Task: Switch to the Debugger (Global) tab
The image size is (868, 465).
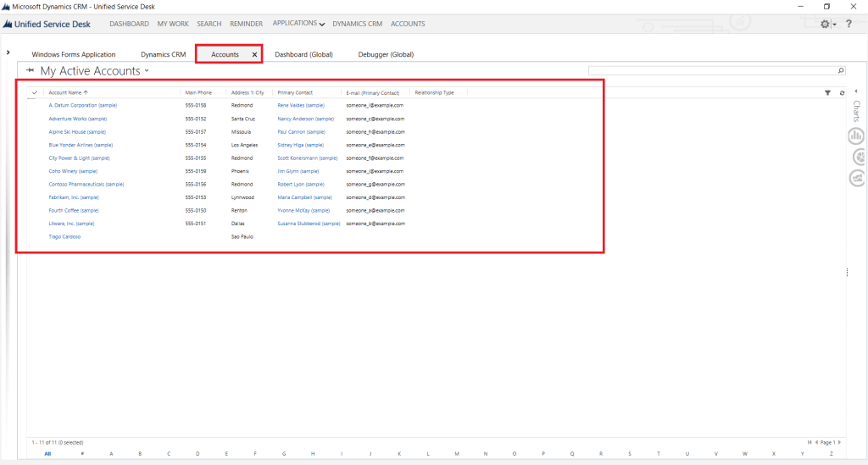Action: coord(386,54)
